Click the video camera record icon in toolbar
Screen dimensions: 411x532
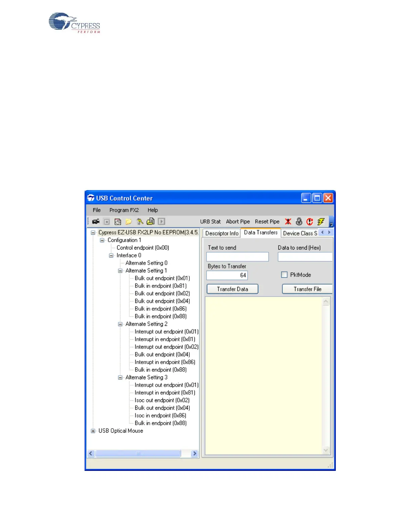coord(96,222)
